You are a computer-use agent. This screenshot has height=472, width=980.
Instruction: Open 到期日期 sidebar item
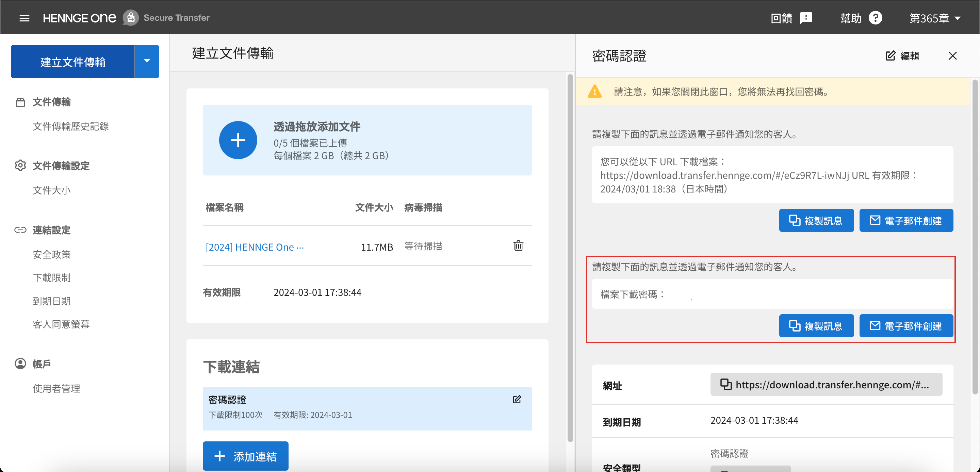52,301
